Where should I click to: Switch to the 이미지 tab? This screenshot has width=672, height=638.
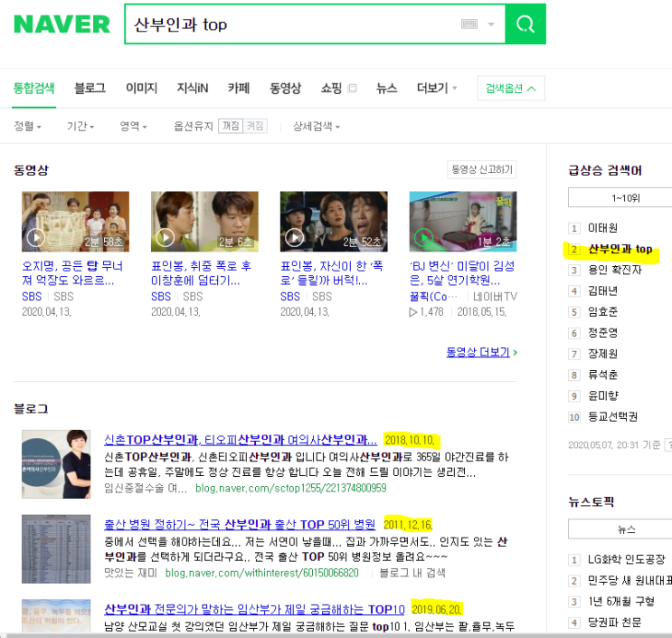(x=141, y=89)
